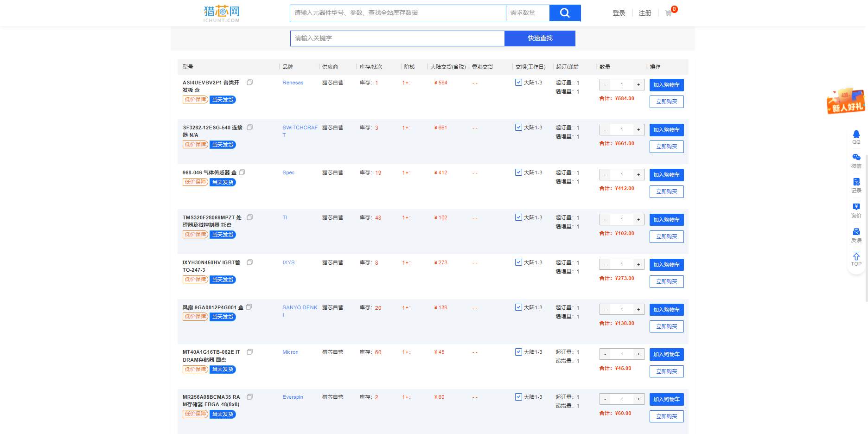Copy model SF3282-12ESG-540 with its copy icon
The image size is (868, 434).
249,128
